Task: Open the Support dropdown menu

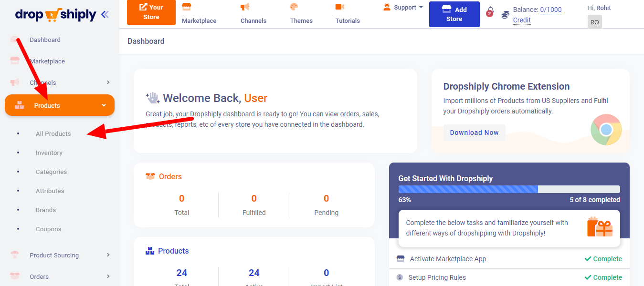Action: click(403, 8)
